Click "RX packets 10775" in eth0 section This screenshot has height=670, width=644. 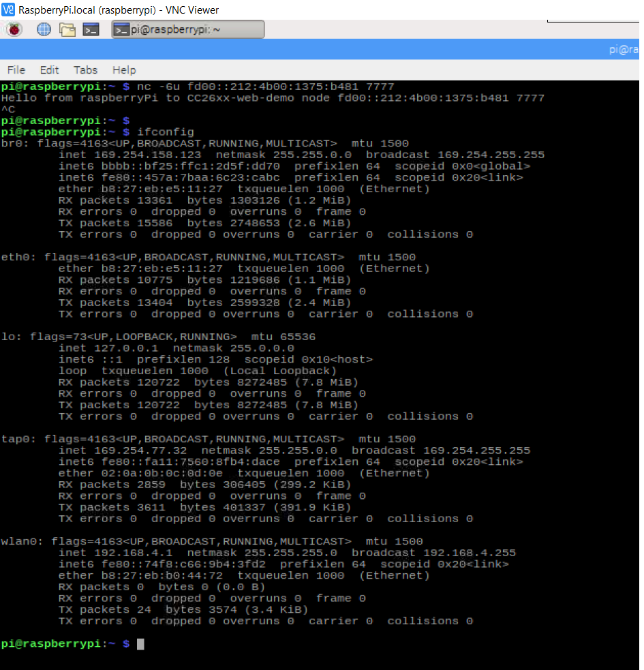(115, 280)
